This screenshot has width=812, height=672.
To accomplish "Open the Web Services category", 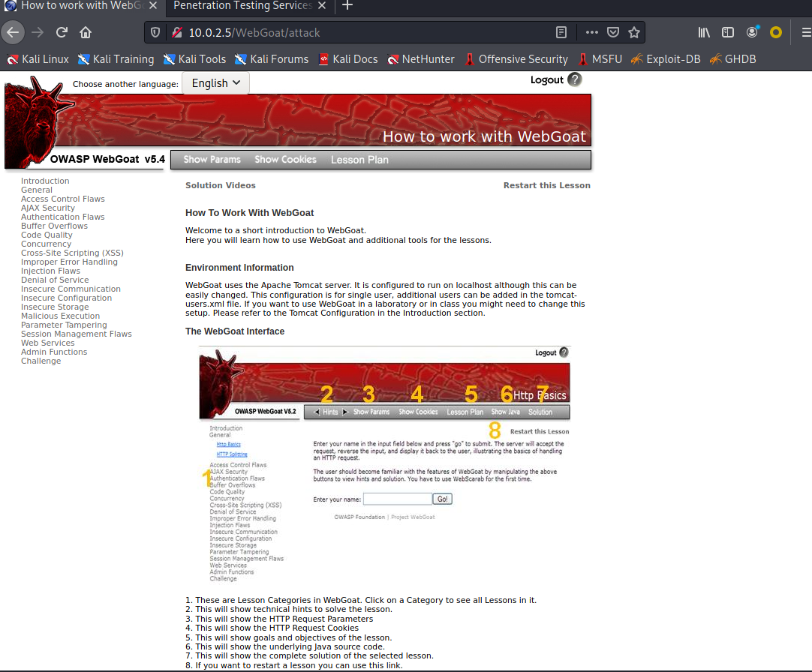I will coord(47,343).
